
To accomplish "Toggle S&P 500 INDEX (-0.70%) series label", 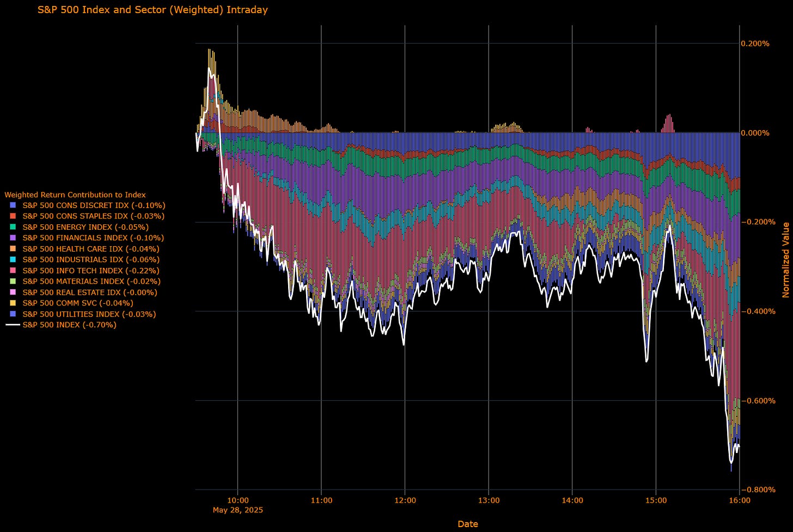I will point(70,325).
